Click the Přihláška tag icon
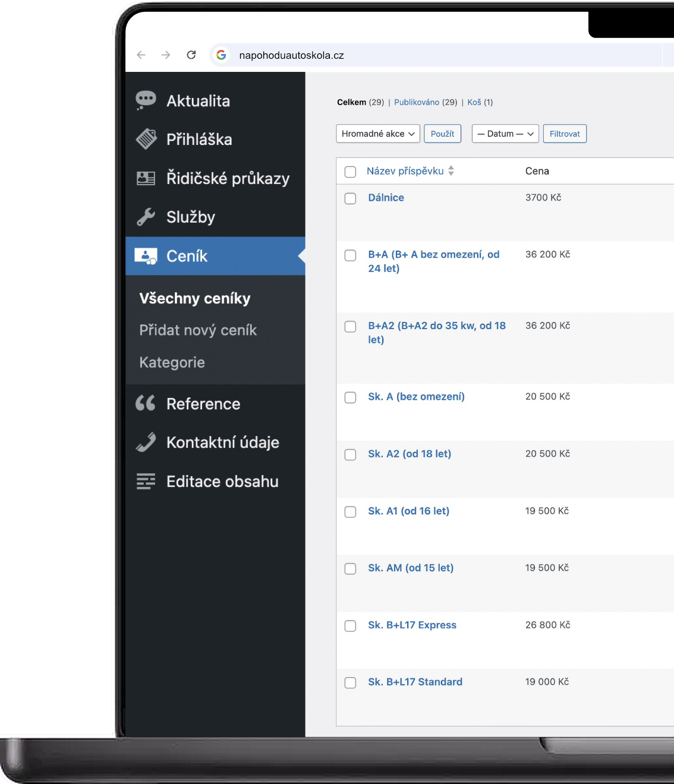The height and width of the screenshot is (784, 674). tap(146, 139)
